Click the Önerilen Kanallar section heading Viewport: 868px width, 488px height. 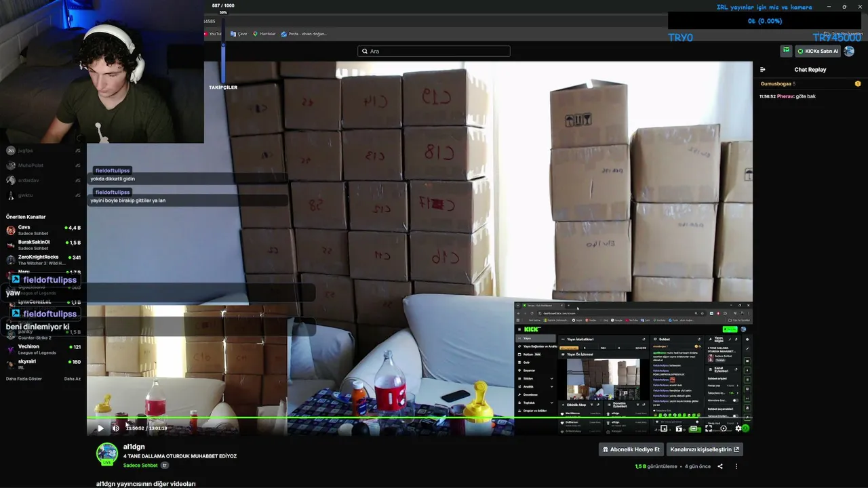point(26,217)
